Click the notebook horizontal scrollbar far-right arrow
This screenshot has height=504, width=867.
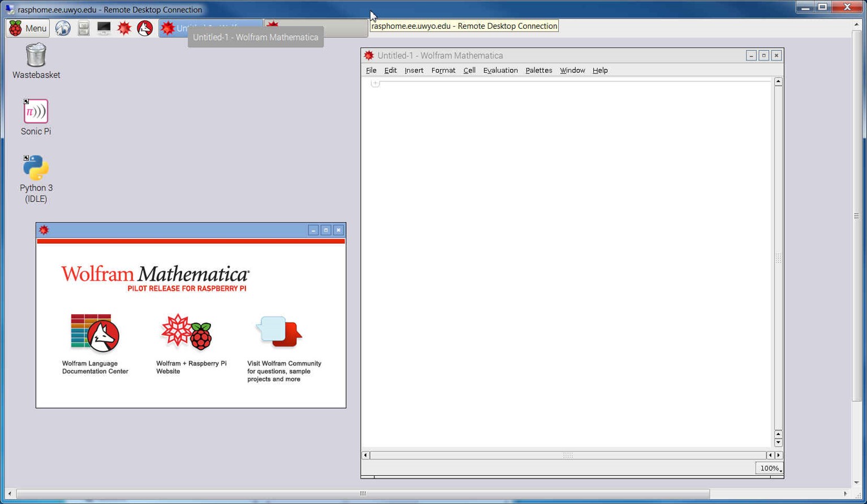click(x=779, y=455)
